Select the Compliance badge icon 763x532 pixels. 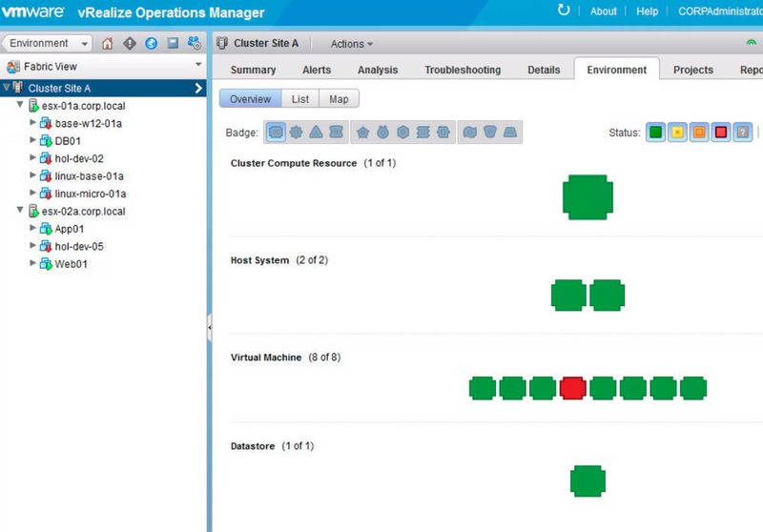pos(443,132)
